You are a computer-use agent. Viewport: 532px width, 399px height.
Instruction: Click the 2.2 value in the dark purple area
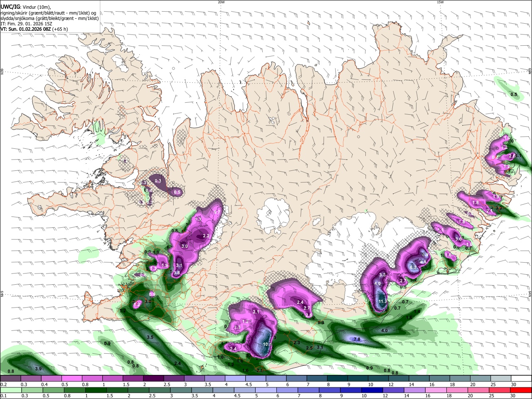click(206, 236)
